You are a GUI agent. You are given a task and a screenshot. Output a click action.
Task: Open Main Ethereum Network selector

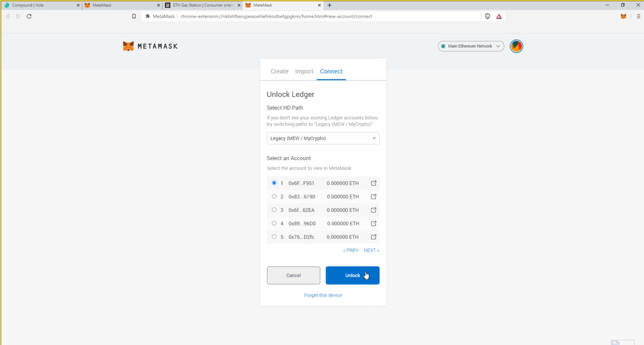coord(471,46)
